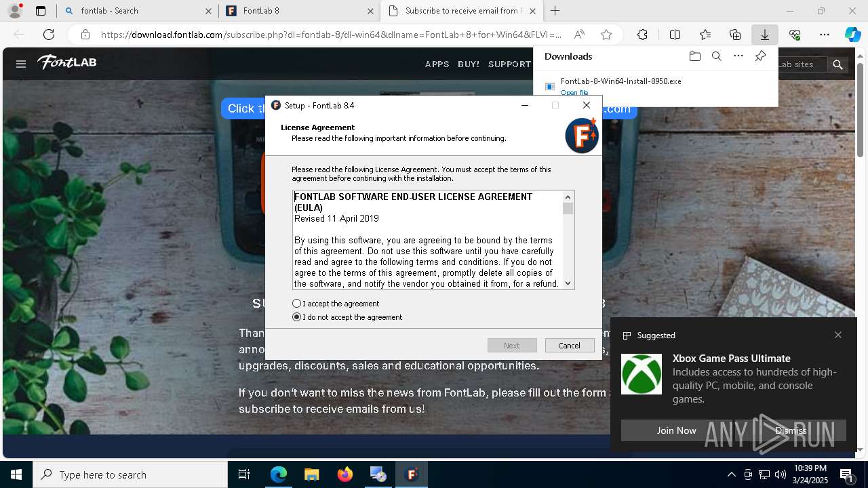Open the Read aloud feature
868x488 pixels.
[579, 35]
